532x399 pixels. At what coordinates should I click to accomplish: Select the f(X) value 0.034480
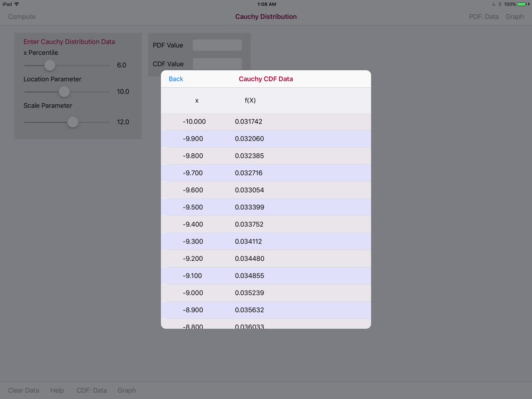pos(250,259)
